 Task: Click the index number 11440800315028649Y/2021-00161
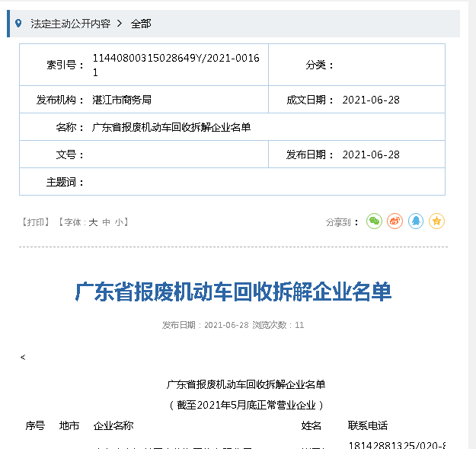(x=176, y=65)
